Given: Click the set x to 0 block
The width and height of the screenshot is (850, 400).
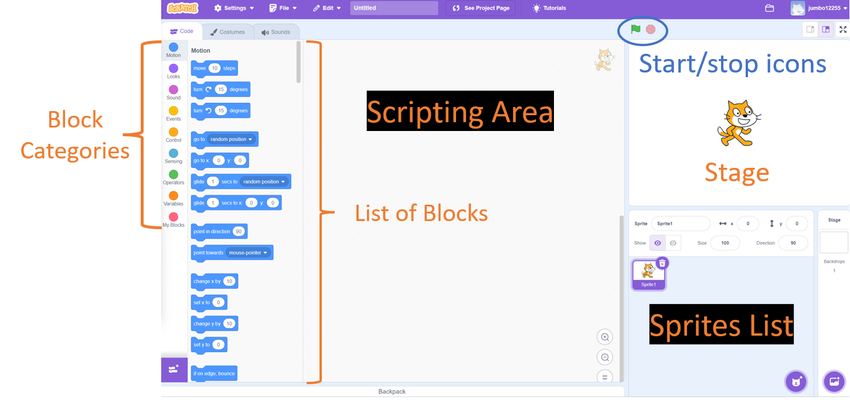Looking at the screenshot, I should 209,302.
